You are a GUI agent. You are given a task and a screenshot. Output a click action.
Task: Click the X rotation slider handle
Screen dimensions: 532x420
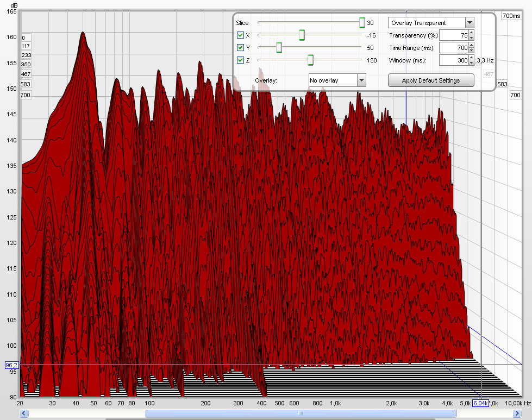coord(302,35)
